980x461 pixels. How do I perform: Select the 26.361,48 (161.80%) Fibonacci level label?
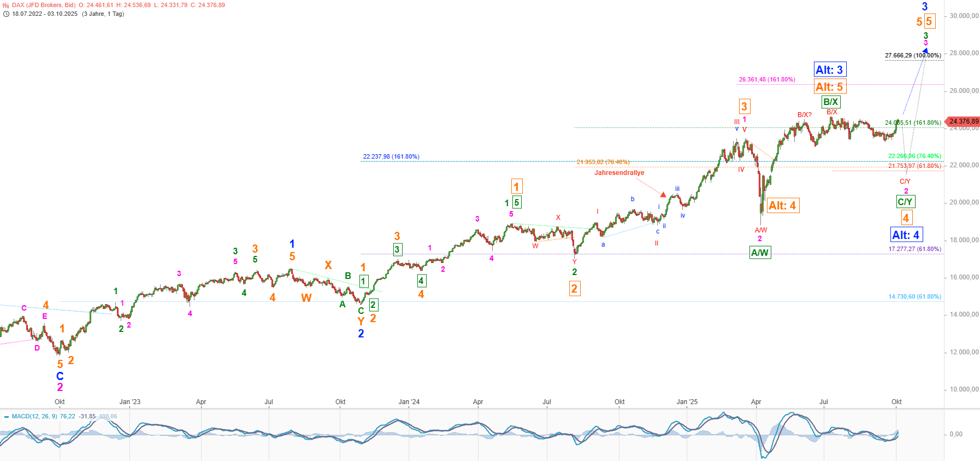pos(766,79)
